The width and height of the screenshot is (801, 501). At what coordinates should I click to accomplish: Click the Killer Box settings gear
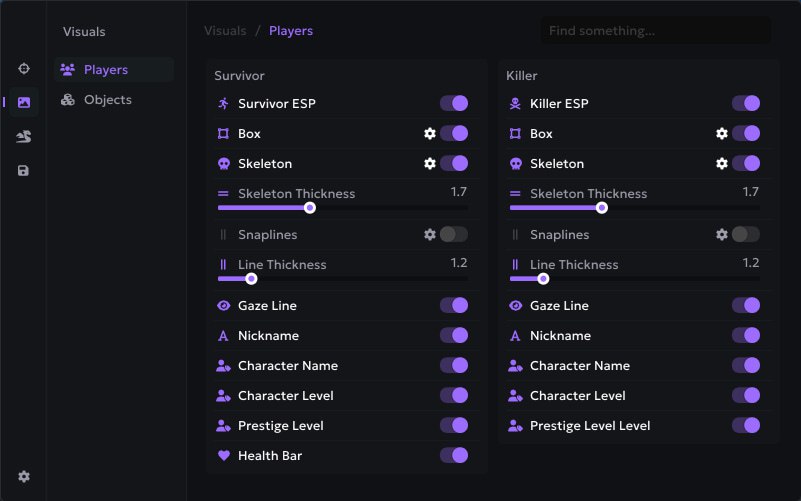tap(722, 133)
